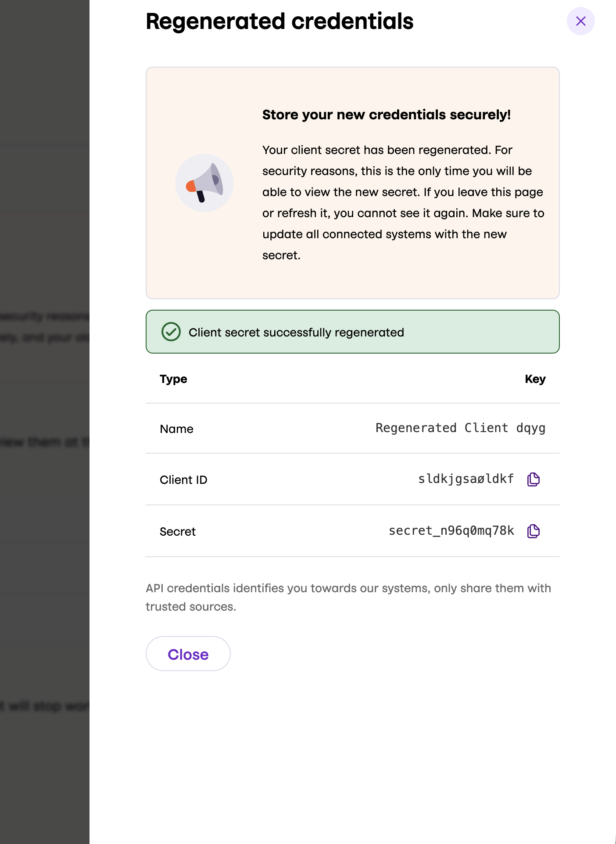Click the warning paragraph about regenerated secret
Screen dimensions: 616x844
(x=403, y=203)
